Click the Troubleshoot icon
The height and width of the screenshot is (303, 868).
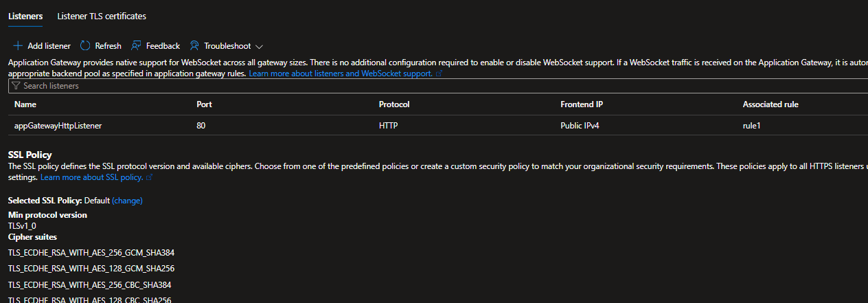[194, 46]
